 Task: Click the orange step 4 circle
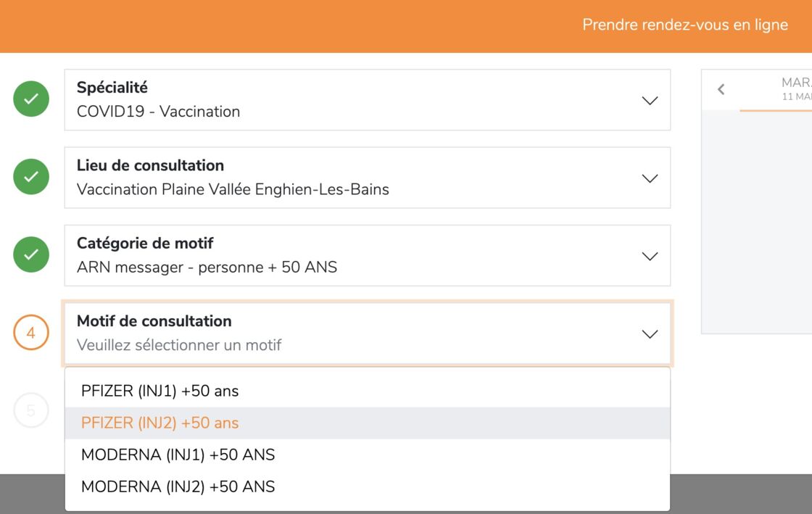(31, 332)
